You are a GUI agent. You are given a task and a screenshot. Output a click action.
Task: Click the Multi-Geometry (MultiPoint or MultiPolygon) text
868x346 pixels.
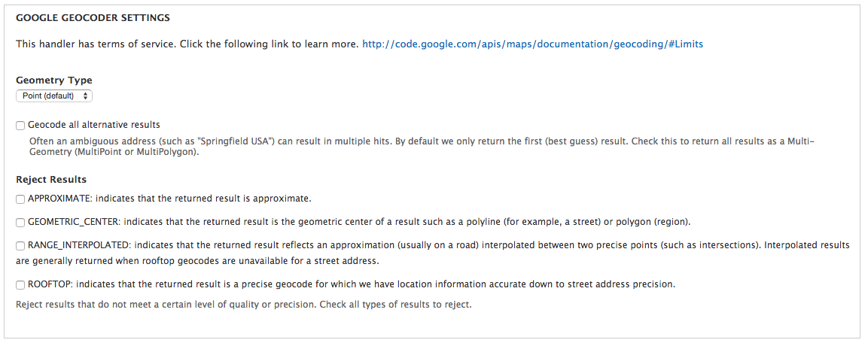113,152
